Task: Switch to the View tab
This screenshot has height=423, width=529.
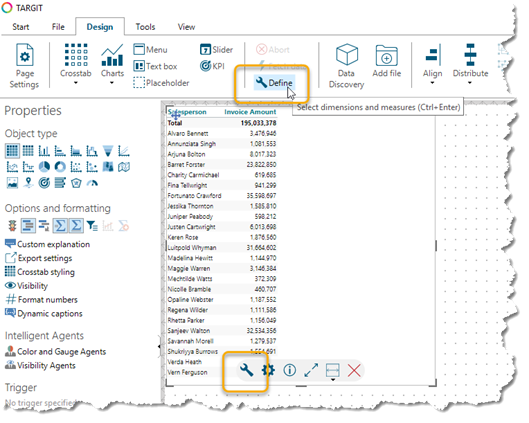Action: click(x=186, y=27)
